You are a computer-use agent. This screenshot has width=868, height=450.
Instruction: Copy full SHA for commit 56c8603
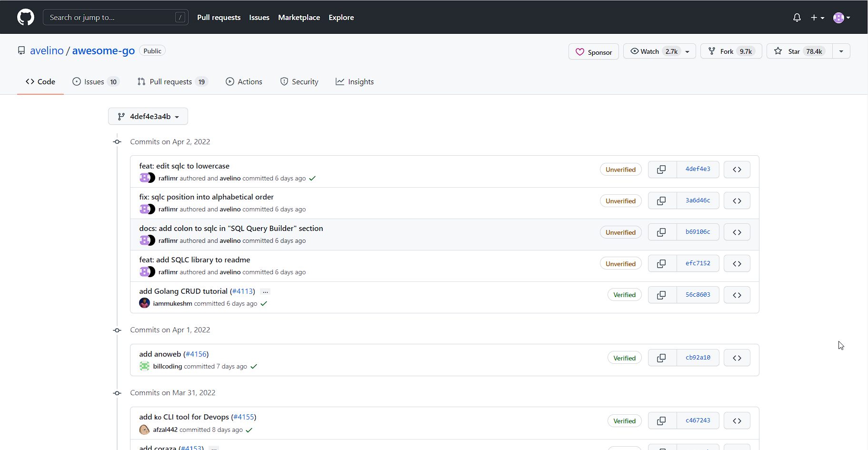tap(662, 295)
